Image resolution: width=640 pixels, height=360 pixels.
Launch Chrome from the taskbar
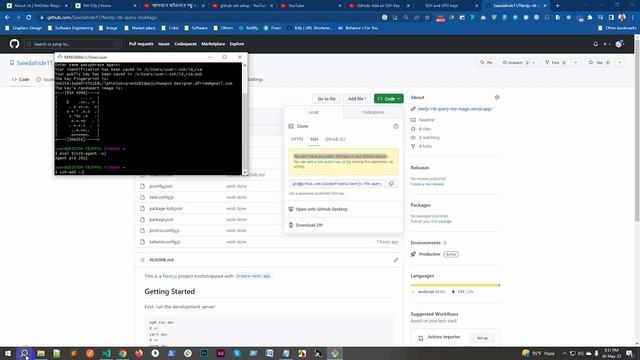tap(122, 353)
